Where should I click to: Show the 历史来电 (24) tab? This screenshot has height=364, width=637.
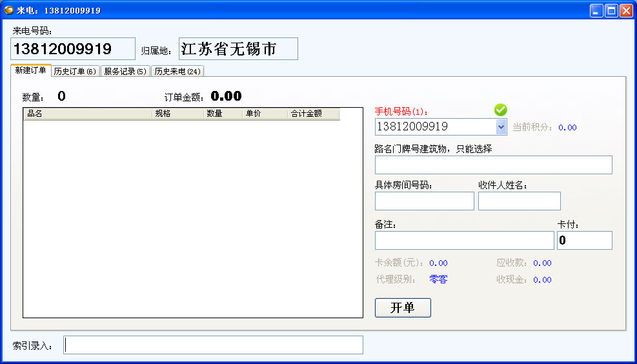tap(177, 71)
